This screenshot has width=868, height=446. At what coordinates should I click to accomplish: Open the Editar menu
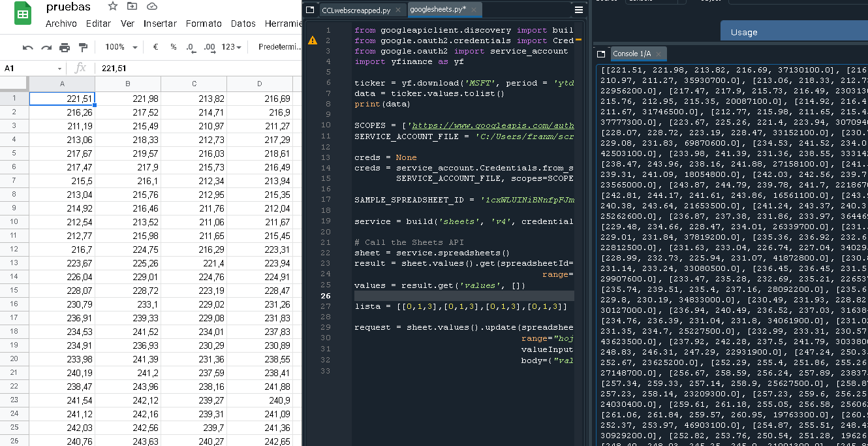click(99, 24)
